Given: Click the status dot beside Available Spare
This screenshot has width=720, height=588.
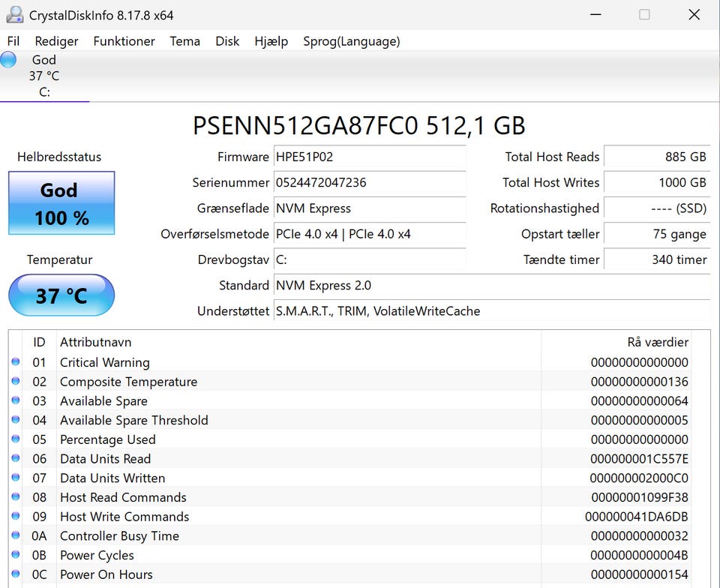Looking at the screenshot, I should [16, 401].
